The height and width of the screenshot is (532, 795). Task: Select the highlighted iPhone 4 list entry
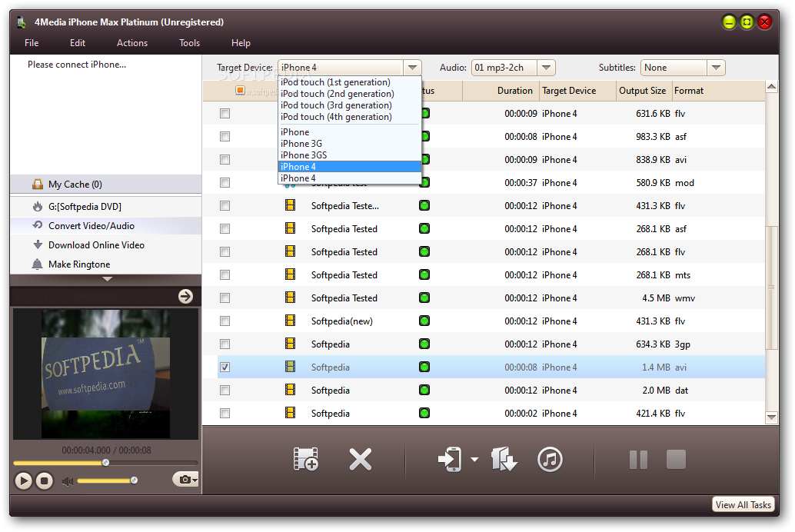point(350,167)
